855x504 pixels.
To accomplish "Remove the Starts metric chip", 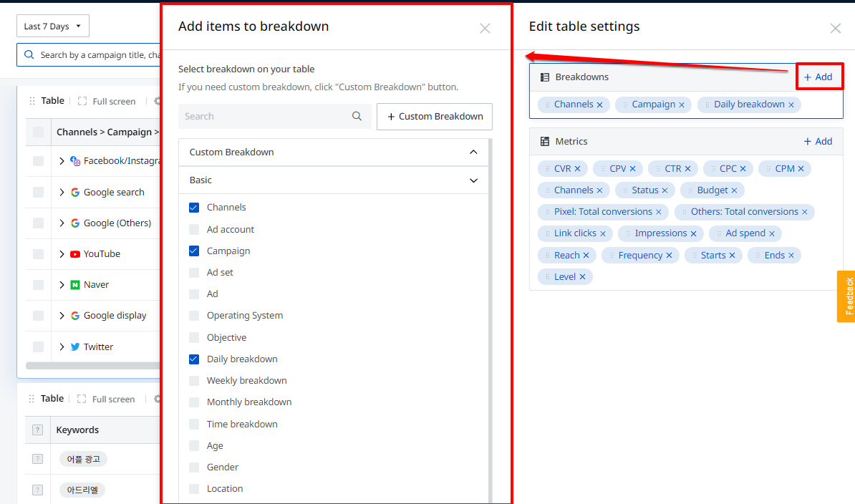I will pos(733,256).
